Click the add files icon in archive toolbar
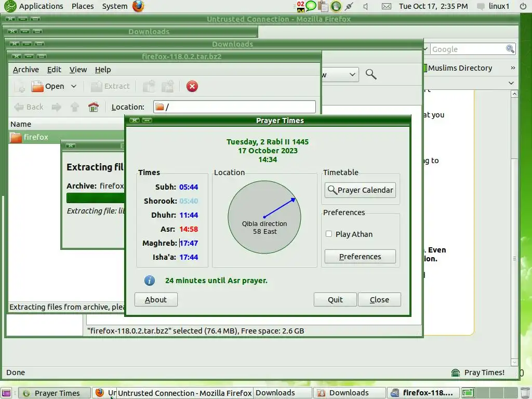The image size is (532, 399). (149, 86)
